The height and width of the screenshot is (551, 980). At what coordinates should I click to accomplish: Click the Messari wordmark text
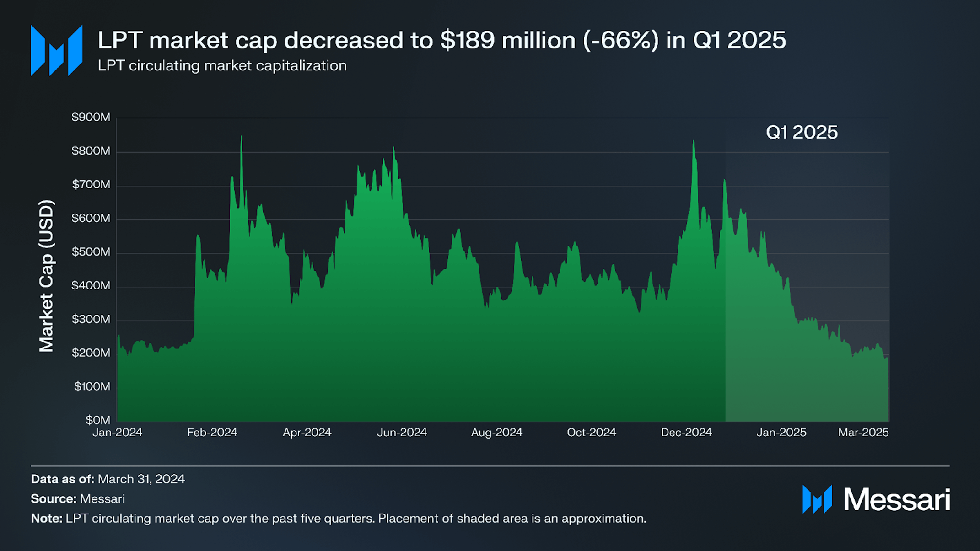click(x=897, y=499)
